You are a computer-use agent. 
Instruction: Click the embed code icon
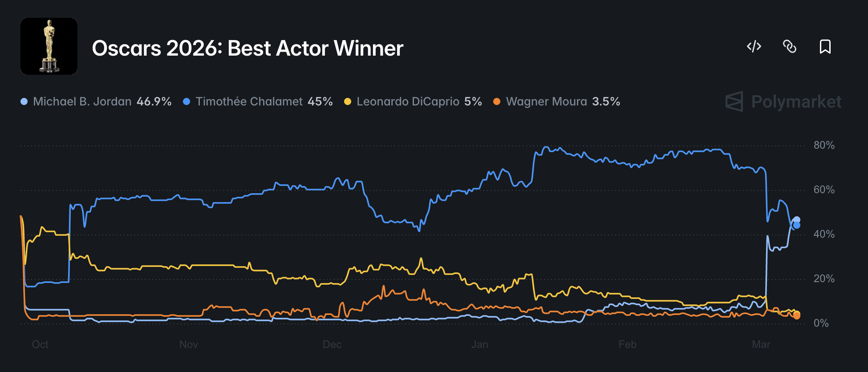coord(754,46)
